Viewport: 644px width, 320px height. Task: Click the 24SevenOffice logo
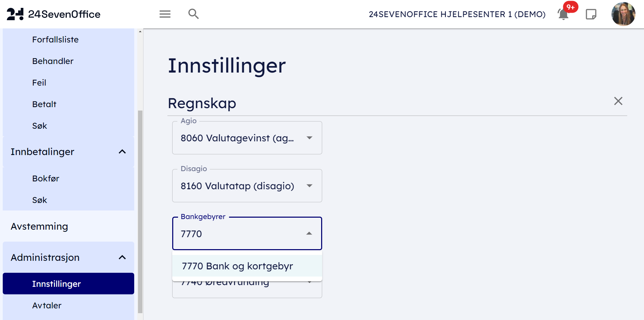(x=53, y=14)
